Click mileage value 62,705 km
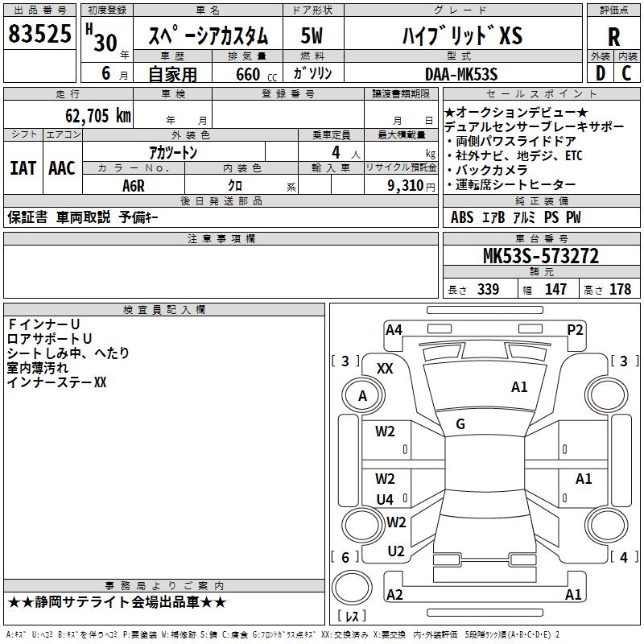The height and width of the screenshot is (644, 644). pyautogui.click(x=98, y=116)
